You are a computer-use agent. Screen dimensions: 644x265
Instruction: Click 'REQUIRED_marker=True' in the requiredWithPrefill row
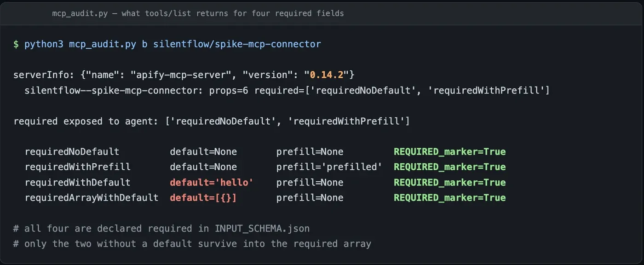pyautogui.click(x=450, y=167)
